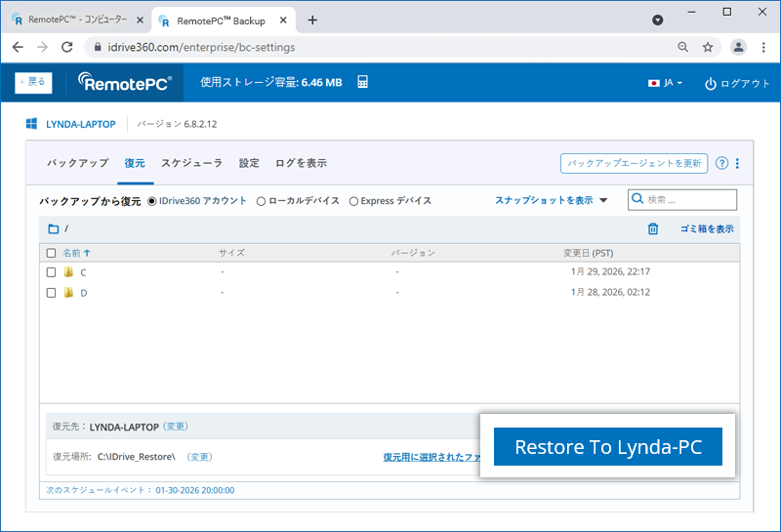The width and height of the screenshot is (781, 532).
Task: Open 復元用に選択されたファイル link
Action: pyautogui.click(x=432, y=457)
